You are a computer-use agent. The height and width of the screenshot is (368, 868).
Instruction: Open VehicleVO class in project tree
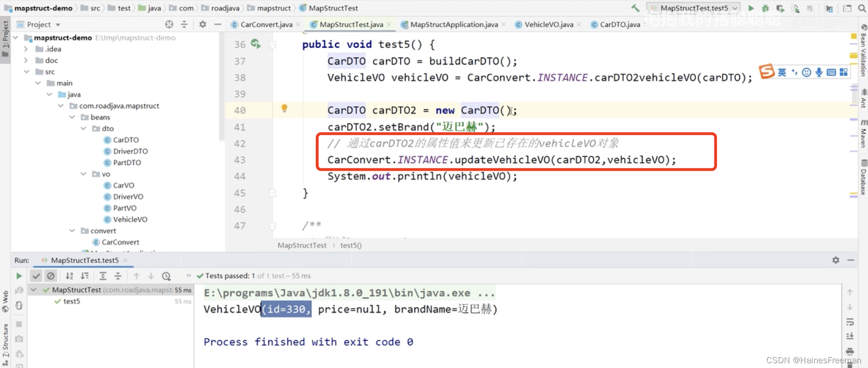[x=130, y=219]
